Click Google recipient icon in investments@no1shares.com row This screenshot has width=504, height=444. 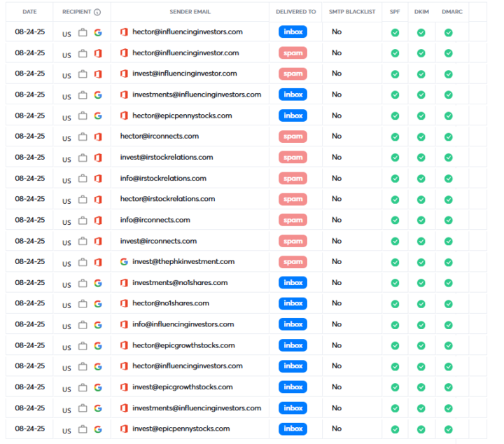coord(98,283)
